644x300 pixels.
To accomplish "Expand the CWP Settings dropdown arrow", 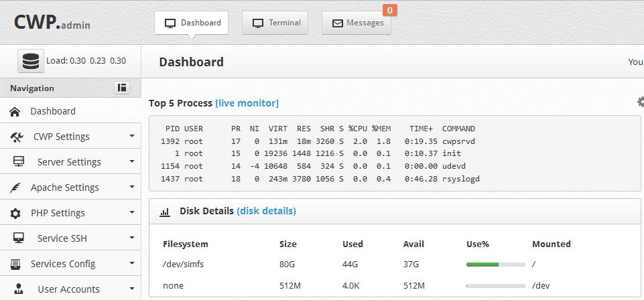I will [132, 137].
